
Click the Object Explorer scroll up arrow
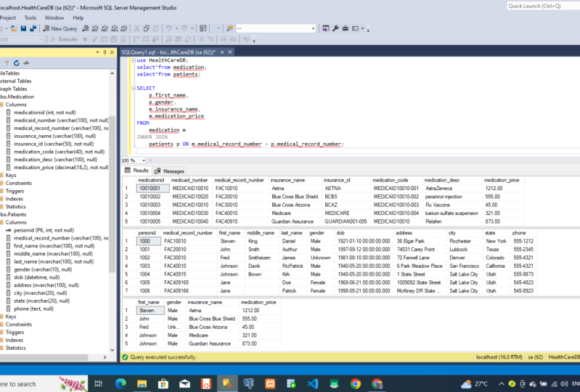tap(112, 73)
